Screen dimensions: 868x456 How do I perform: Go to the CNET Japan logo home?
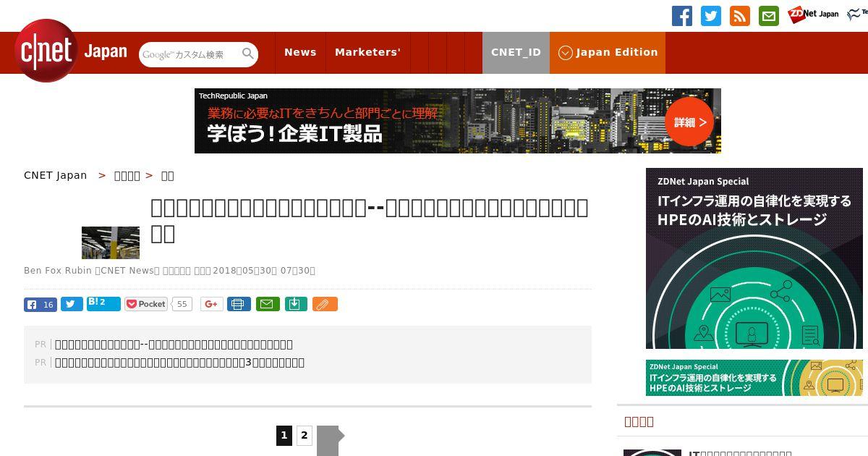click(71, 51)
